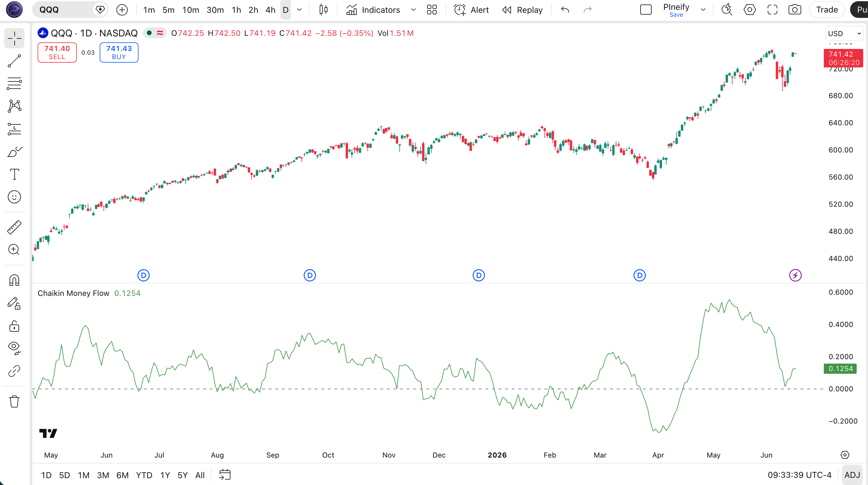The height and width of the screenshot is (485, 868).
Task: Open the go to date calendar
Action: [225, 475]
